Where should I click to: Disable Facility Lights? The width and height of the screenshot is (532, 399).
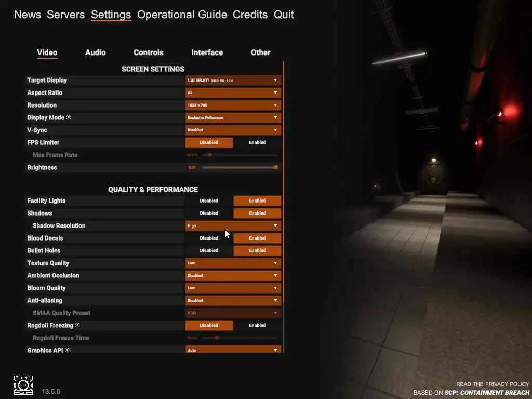[209, 201]
